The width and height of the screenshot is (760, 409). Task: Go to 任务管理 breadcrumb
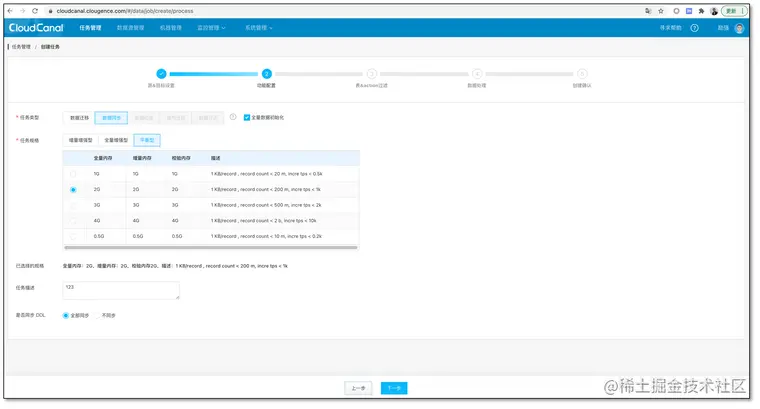tap(21, 47)
